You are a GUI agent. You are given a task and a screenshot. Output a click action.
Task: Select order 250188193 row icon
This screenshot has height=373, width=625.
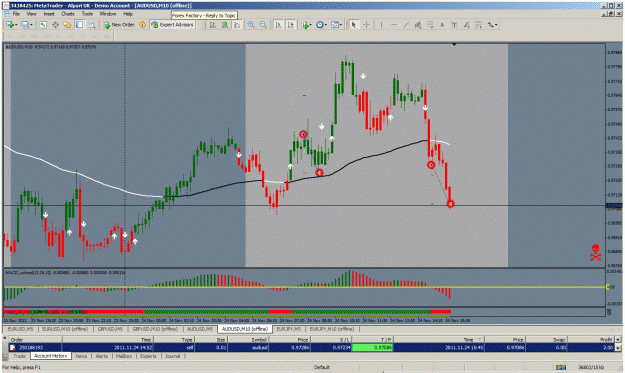(x=13, y=347)
